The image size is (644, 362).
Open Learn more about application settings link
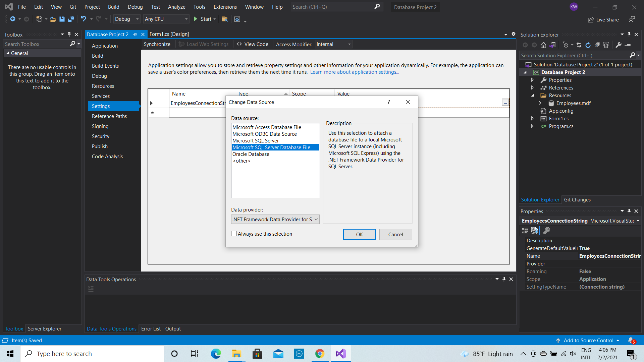pos(355,72)
